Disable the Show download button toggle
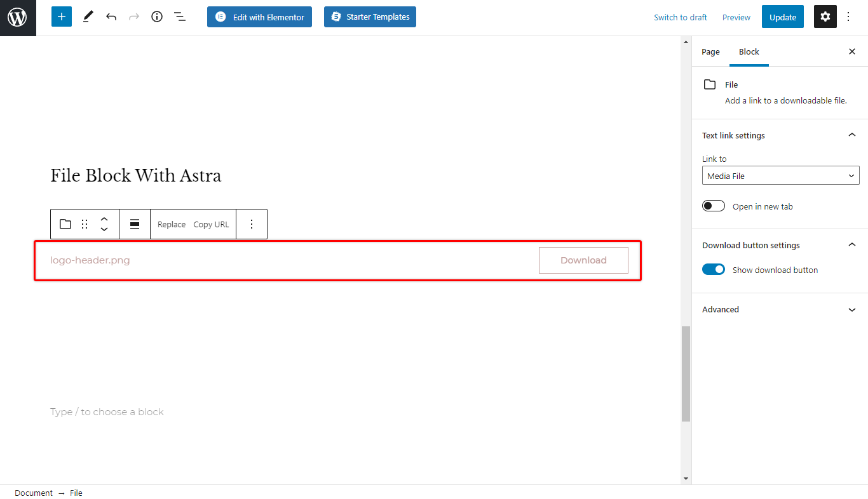868x499 pixels. (713, 269)
